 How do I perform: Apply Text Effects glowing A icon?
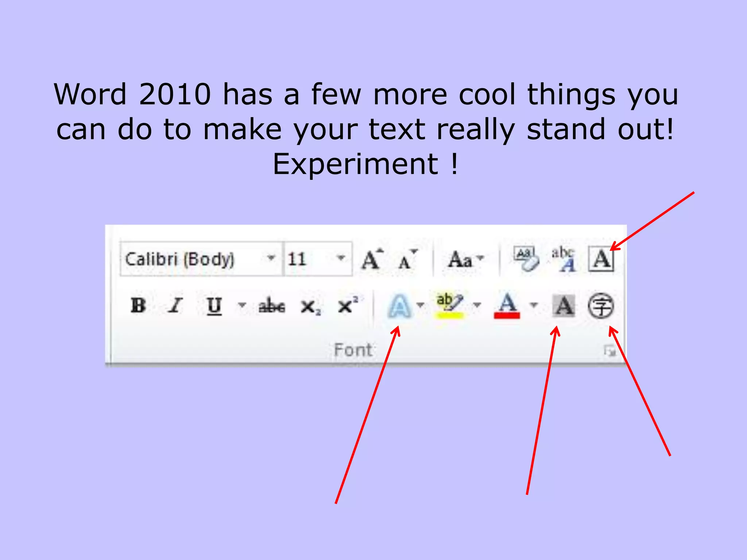(399, 306)
